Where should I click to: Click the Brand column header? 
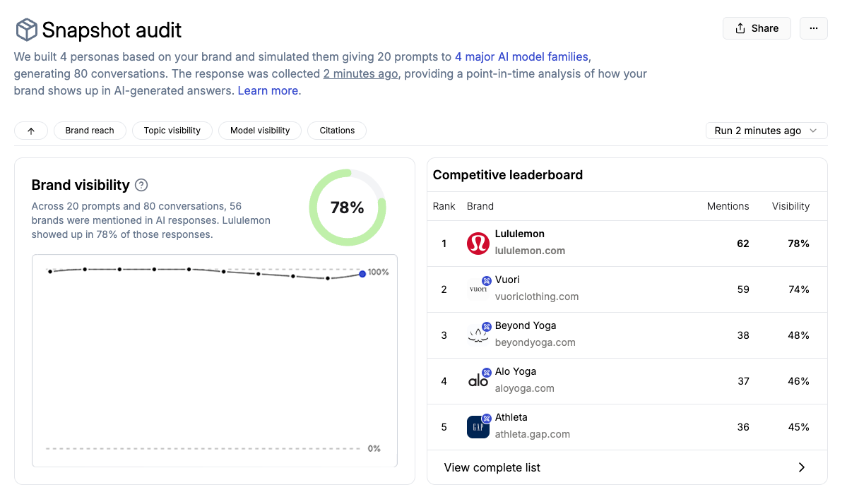click(x=480, y=206)
